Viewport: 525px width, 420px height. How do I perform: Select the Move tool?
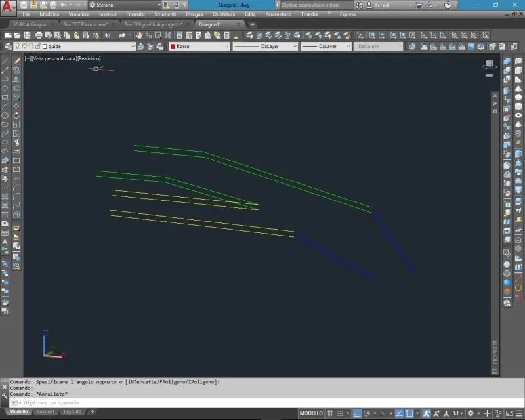(16, 106)
